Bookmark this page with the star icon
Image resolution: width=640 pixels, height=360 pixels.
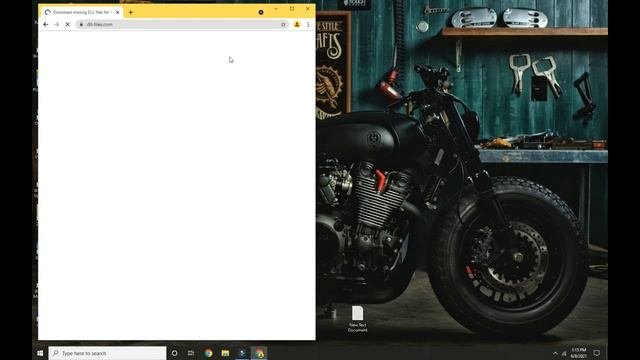[x=283, y=24]
